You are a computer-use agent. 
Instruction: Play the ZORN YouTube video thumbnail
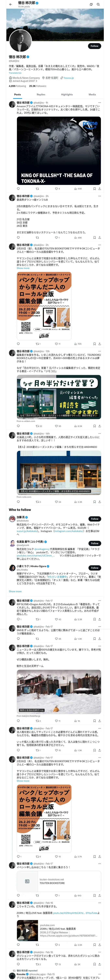(27, 931)
